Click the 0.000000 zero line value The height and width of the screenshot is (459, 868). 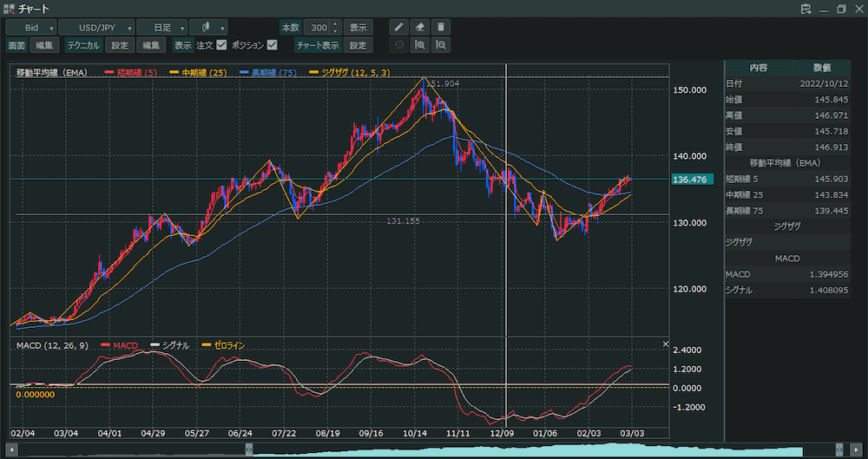coord(36,395)
